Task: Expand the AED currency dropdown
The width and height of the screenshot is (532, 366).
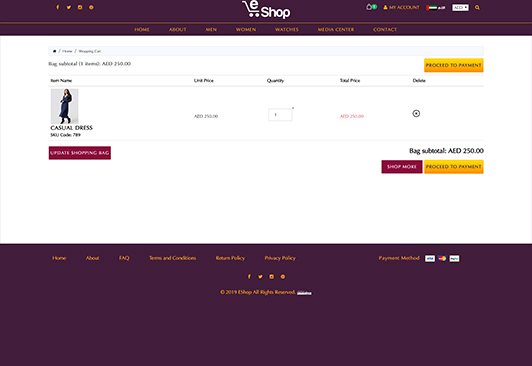Action: [460, 7]
